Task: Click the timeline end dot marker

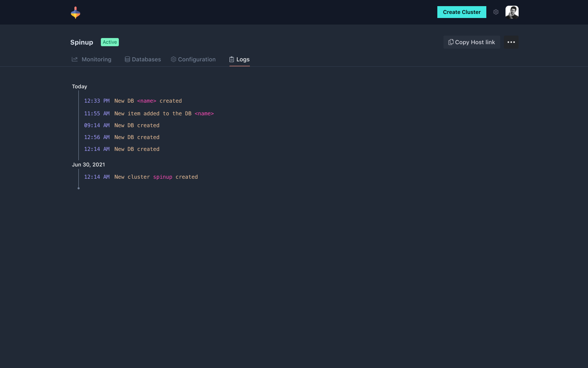Action: [x=78, y=188]
